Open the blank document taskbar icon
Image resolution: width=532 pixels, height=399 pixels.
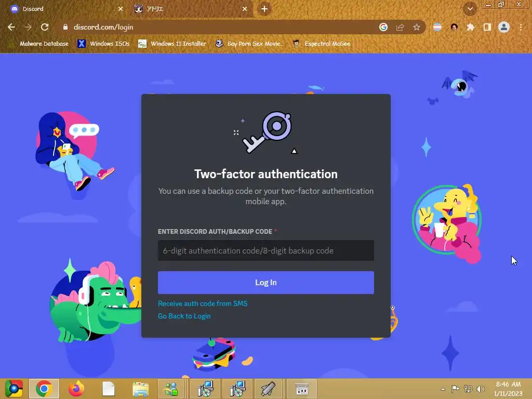108,389
